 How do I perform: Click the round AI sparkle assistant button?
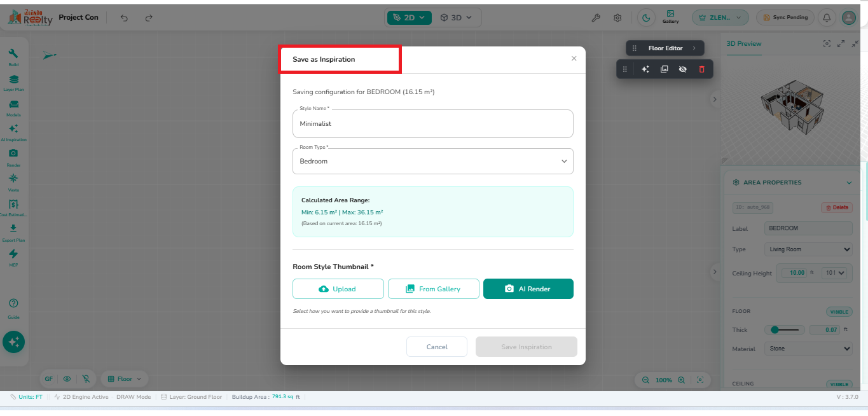click(13, 342)
